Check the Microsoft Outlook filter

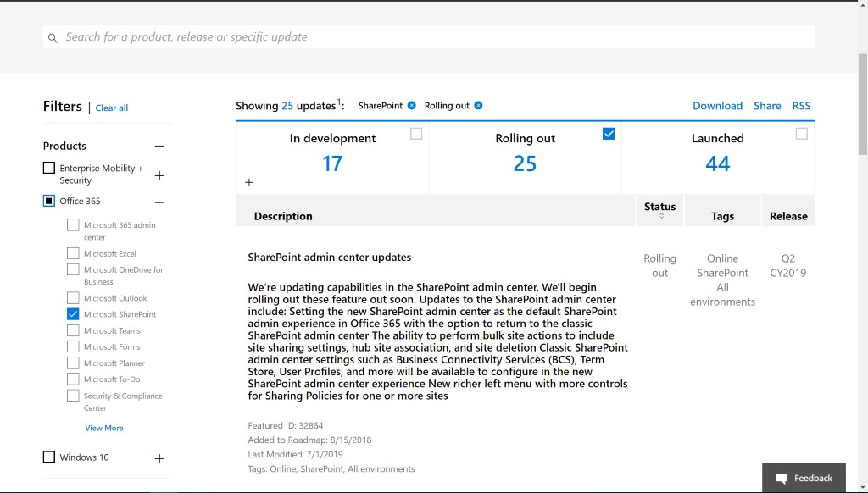coord(73,297)
